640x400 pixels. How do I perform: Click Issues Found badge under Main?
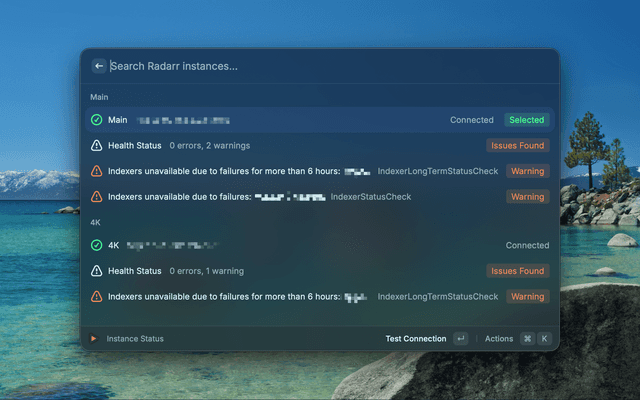[518, 145]
